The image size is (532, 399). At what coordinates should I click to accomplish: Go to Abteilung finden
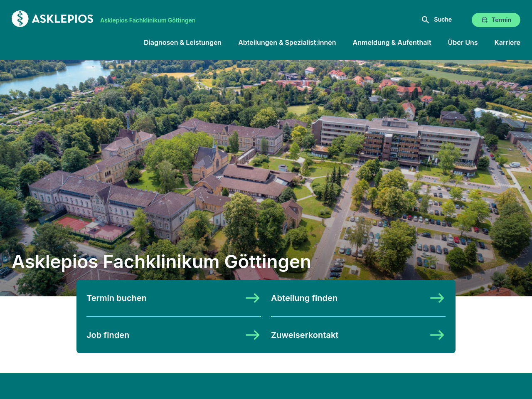(304, 298)
